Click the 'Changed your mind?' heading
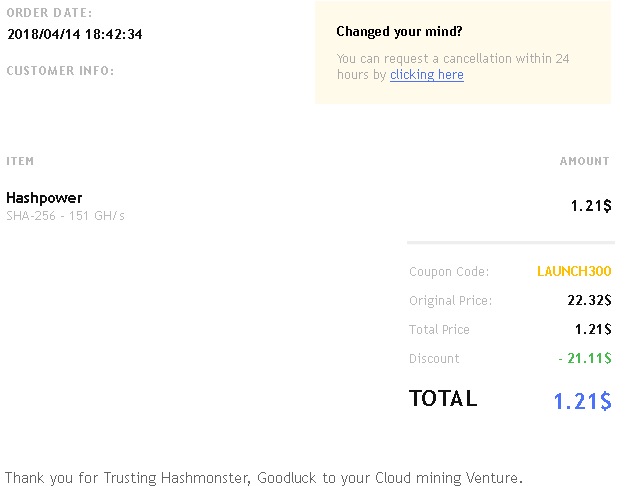The height and width of the screenshot is (486, 626). 399,32
